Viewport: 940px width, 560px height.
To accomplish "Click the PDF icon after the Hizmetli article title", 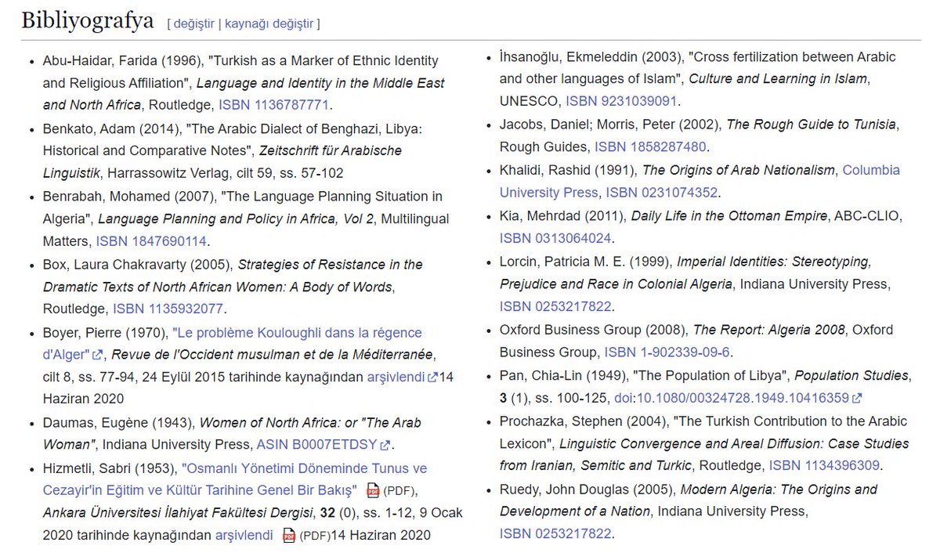I will (x=374, y=491).
